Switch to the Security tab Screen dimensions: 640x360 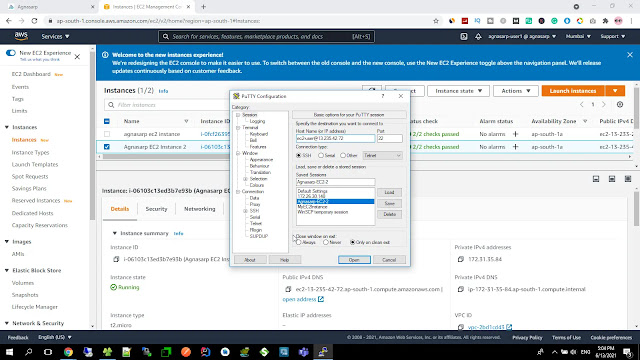156,209
